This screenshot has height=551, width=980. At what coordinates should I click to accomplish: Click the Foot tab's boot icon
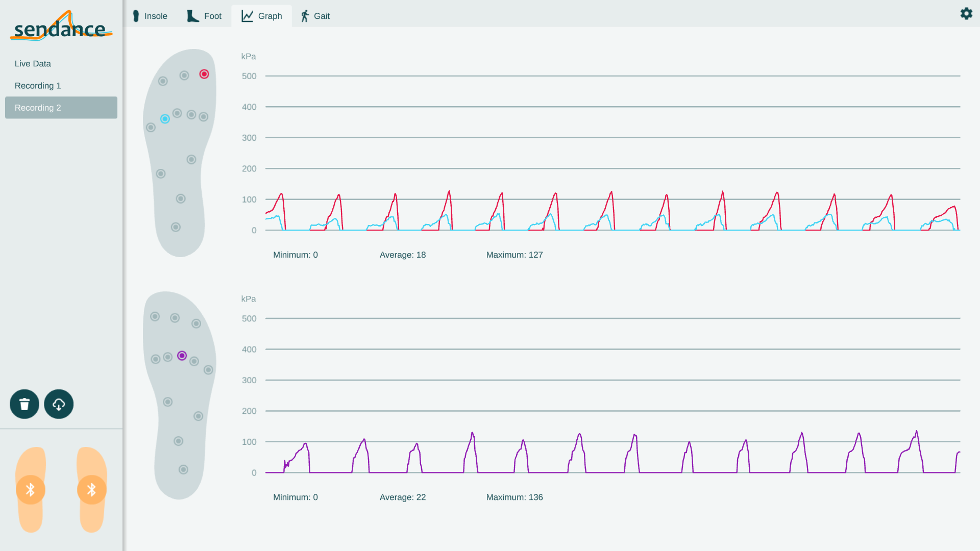click(193, 16)
